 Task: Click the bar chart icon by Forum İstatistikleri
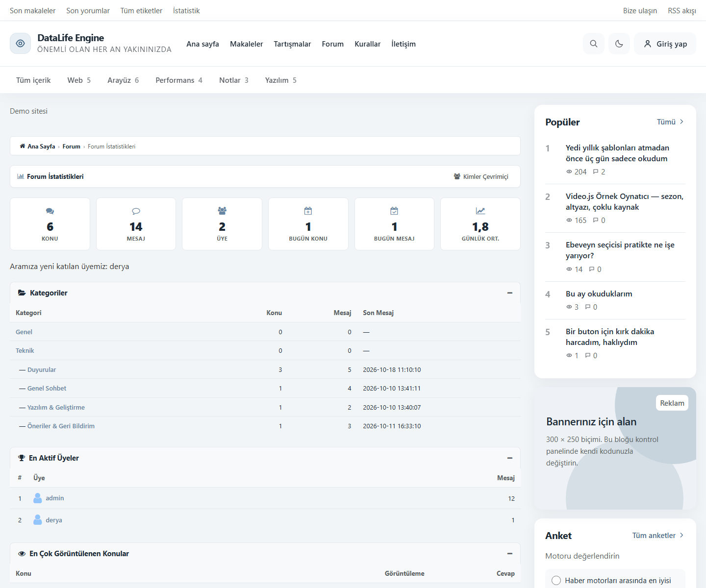[21, 176]
